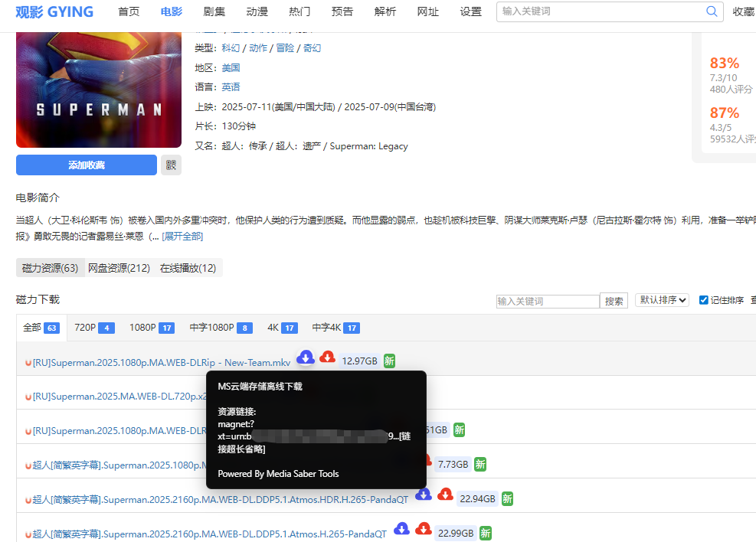Select the 中字4K filter tab

point(329,327)
